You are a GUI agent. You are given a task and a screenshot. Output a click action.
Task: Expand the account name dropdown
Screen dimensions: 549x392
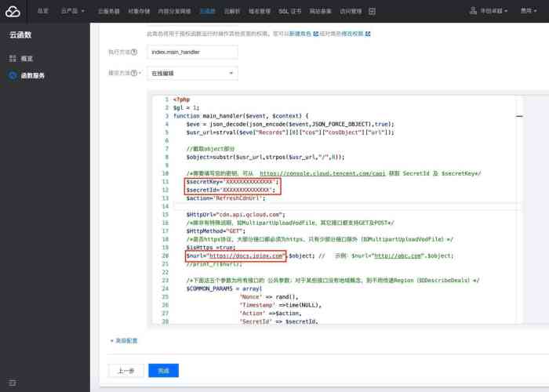[x=493, y=11]
